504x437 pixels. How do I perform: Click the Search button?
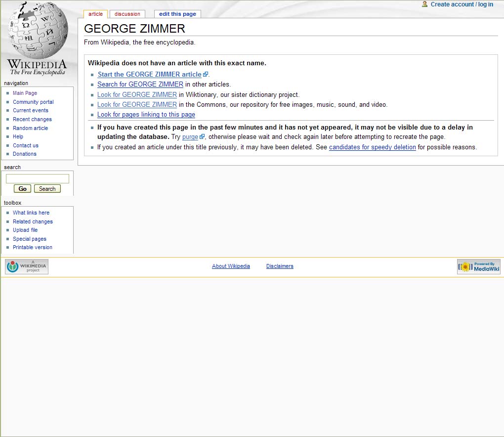click(x=47, y=189)
